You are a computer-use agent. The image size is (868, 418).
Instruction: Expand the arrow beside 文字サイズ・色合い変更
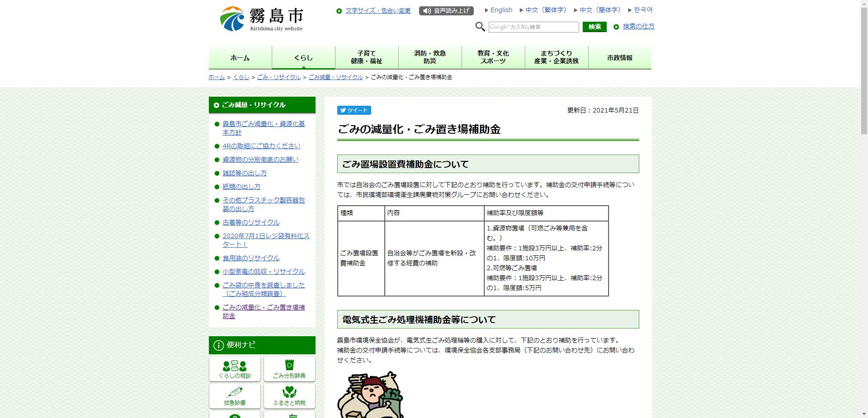coord(339,10)
